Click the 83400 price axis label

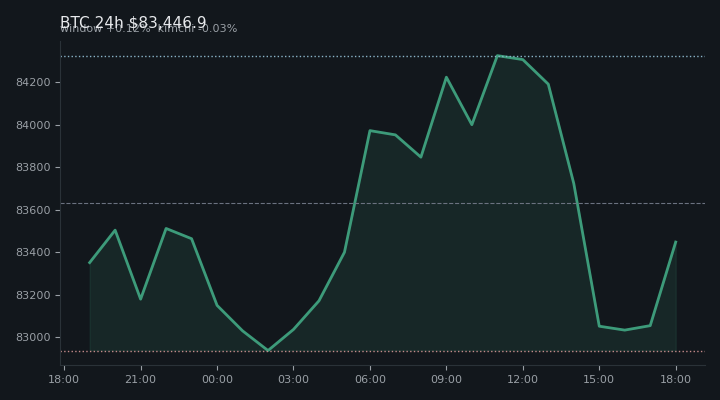click(33, 253)
